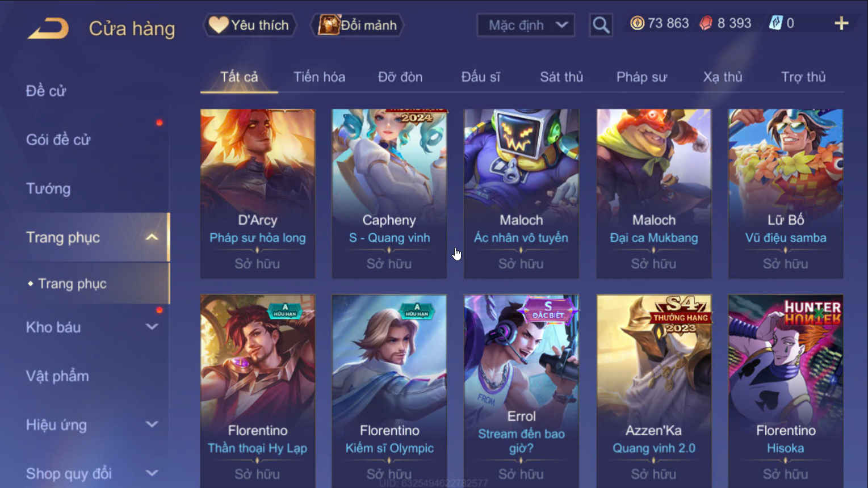Select the Sát thủ tab
Viewport: 868px width, 488px height.
(561, 77)
